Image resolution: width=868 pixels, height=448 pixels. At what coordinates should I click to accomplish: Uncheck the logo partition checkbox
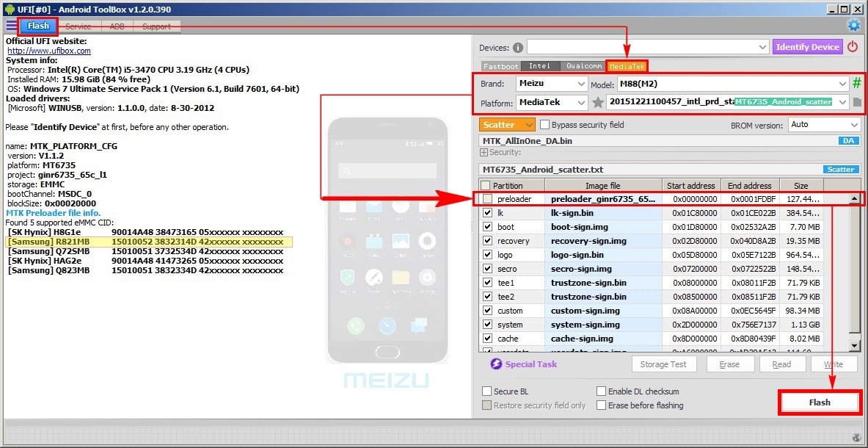(x=487, y=255)
